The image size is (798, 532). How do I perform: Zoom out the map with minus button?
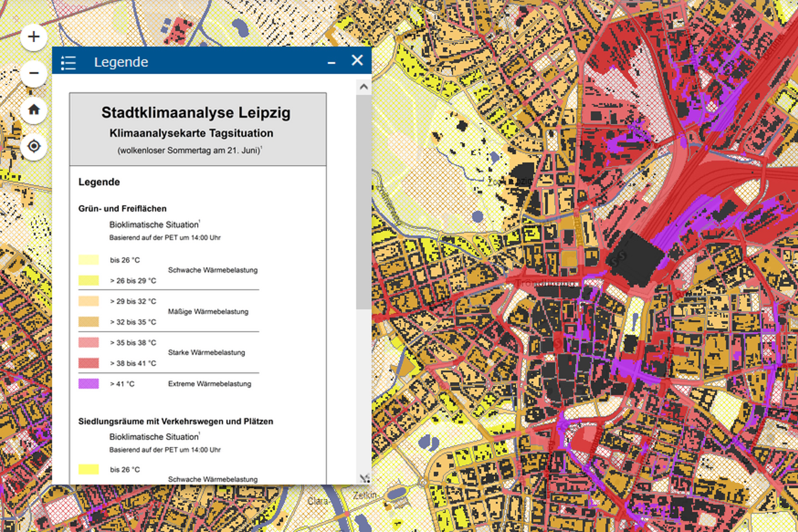(x=34, y=73)
